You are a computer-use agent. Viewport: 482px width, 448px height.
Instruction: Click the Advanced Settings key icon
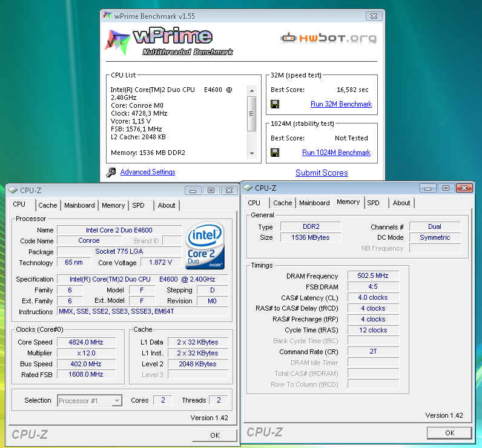[111, 172]
